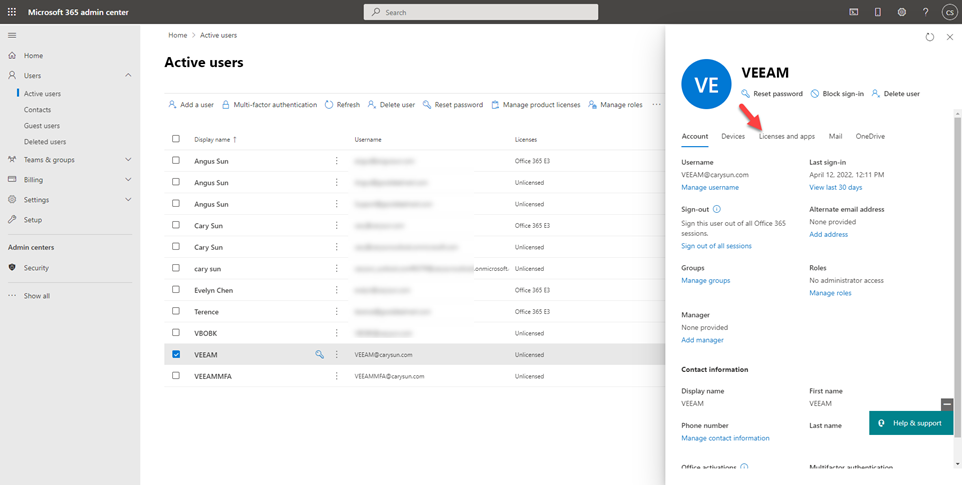Sort by Display name column header
This screenshot has width=962, height=485.
[215, 139]
